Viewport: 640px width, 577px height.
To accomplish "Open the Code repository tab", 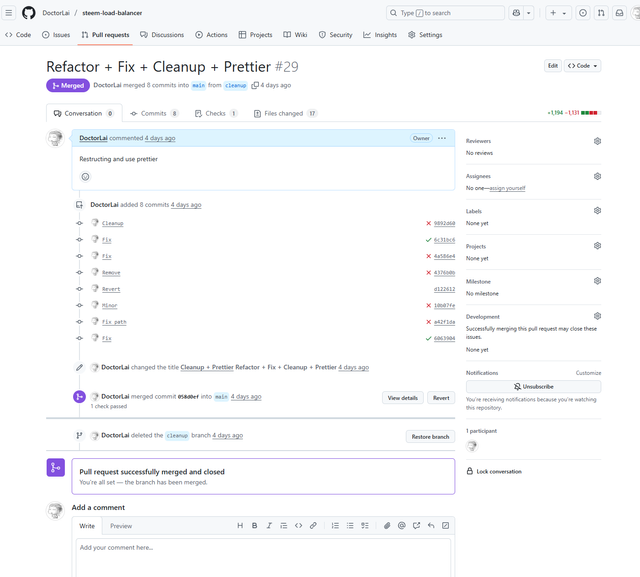I will [18, 35].
